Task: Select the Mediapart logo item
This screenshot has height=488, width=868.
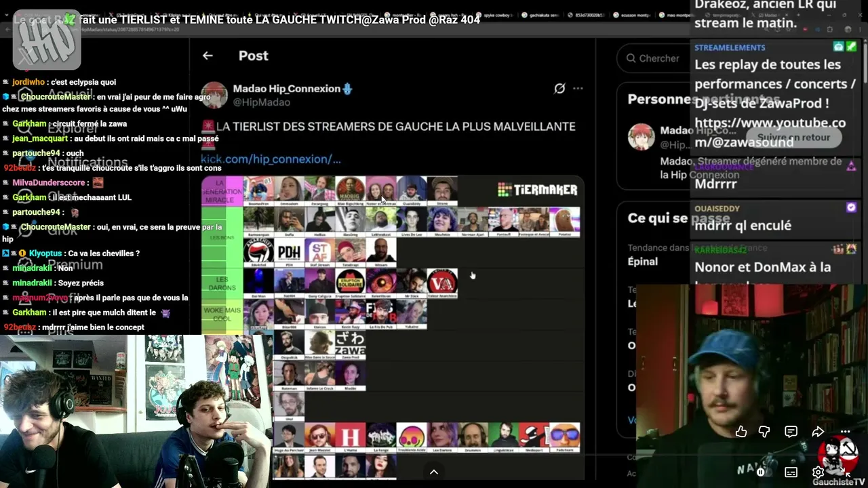Action: (534, 436)
